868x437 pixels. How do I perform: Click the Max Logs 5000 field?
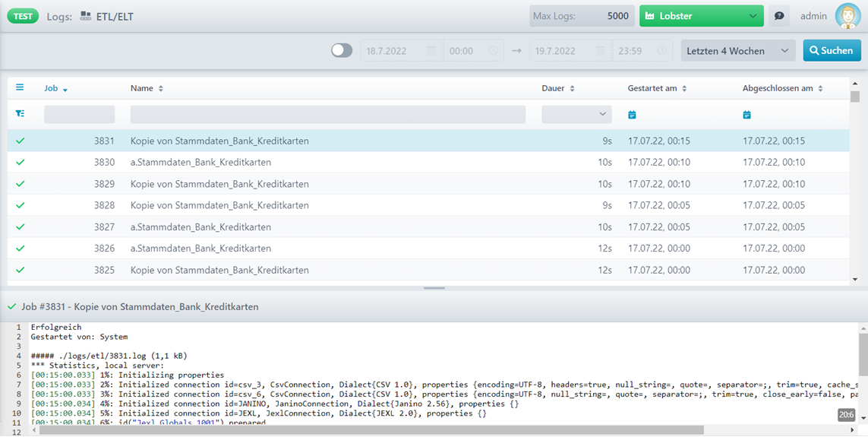click(582, 16)
